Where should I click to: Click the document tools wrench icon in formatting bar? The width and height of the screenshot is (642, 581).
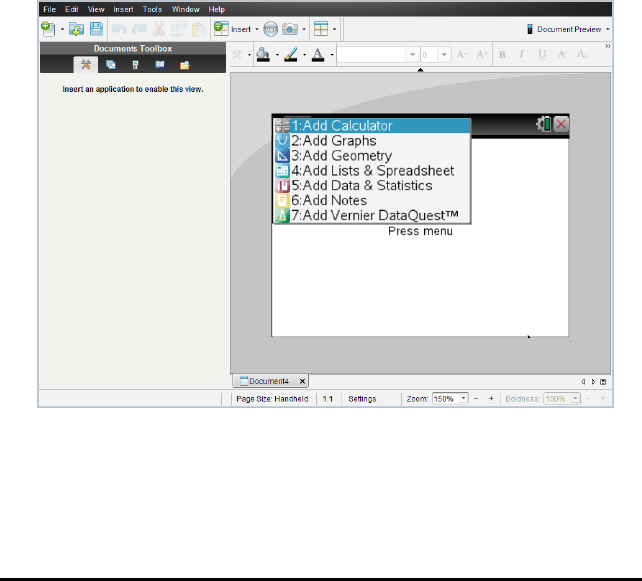pyautogui.click(x=237, y=54)
